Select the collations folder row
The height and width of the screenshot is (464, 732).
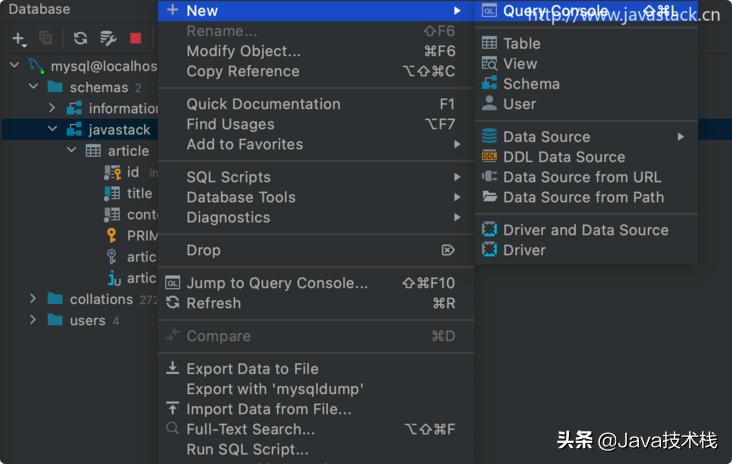(79, 299)
